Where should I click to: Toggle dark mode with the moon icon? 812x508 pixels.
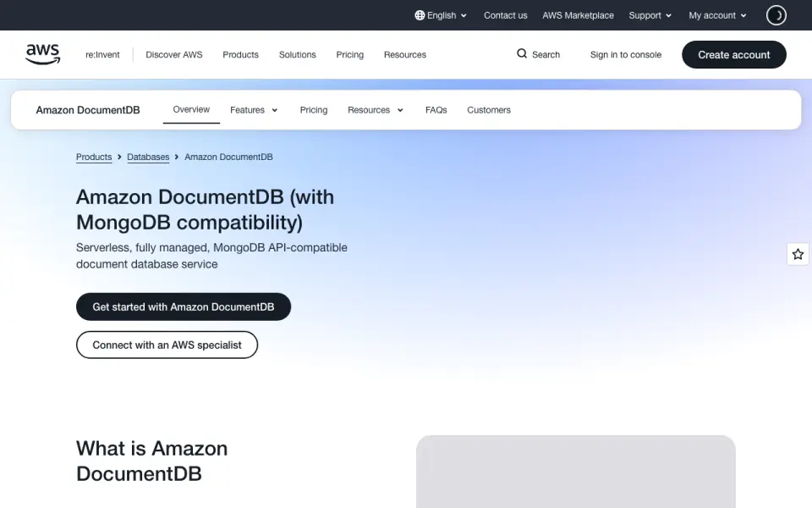pos(776,15)
